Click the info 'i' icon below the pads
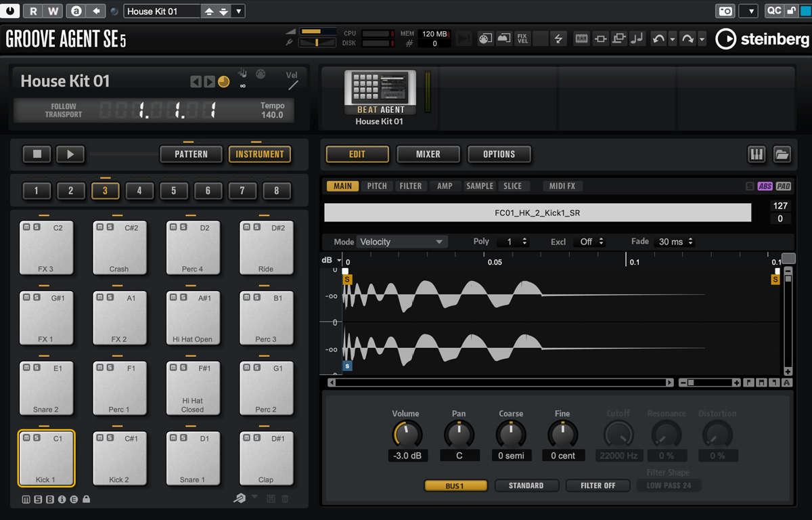The width and height of the screenshot is (812, 520). coord(62,500)
